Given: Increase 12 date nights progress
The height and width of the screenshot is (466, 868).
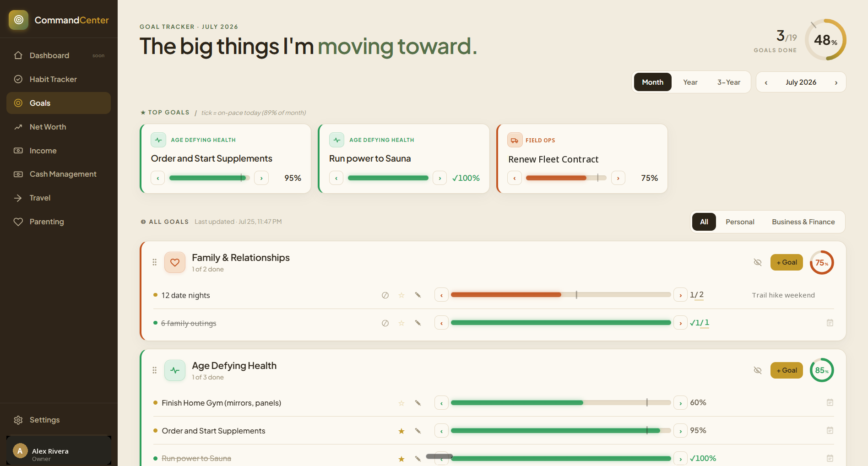Looking at the screenshot, I should tap(681, 295).
